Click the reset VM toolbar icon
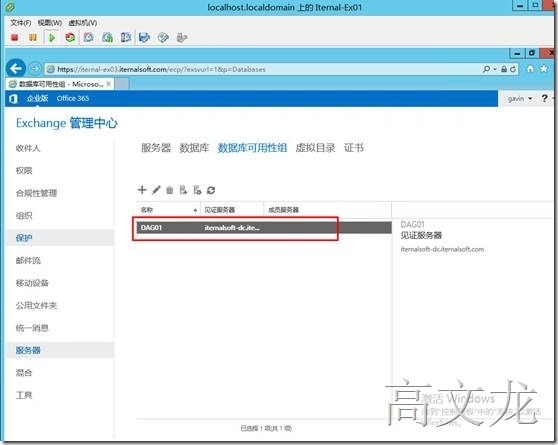The width and height of the screenshot is (558, 445). (x=70, y=37)
